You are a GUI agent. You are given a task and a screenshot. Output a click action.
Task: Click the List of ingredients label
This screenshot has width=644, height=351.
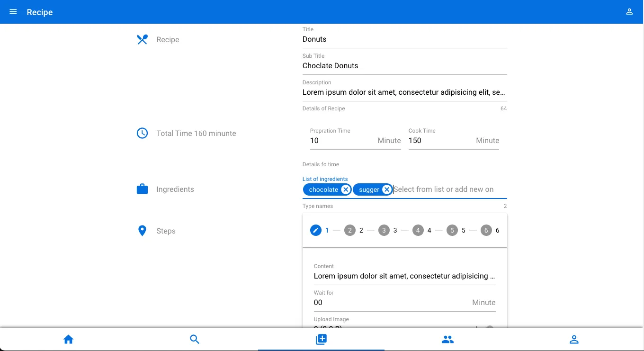click(x=325, y=179)
